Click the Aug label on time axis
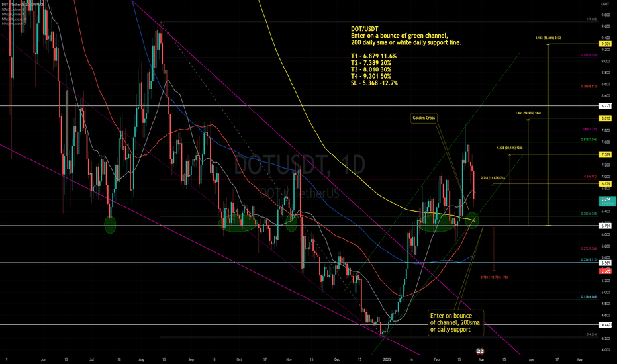617x364 pixels. click(x=141, y=359)
